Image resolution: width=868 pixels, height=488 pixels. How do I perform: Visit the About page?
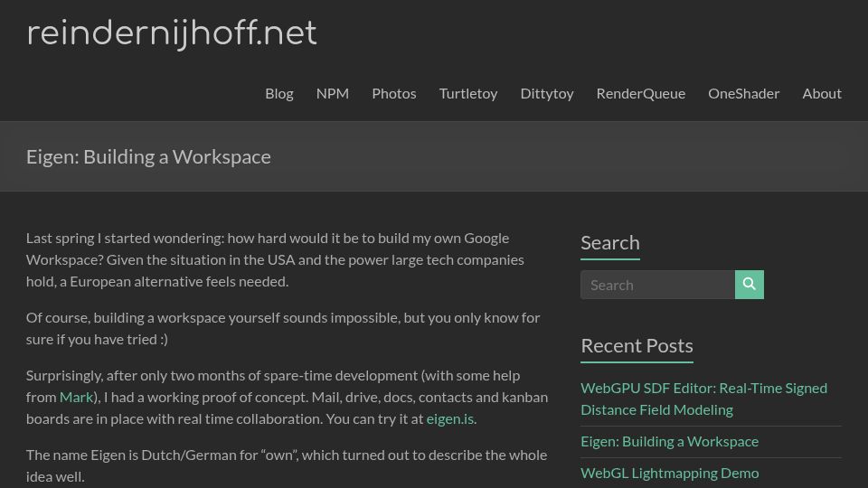pyautogui.click(x=822, y=93)
